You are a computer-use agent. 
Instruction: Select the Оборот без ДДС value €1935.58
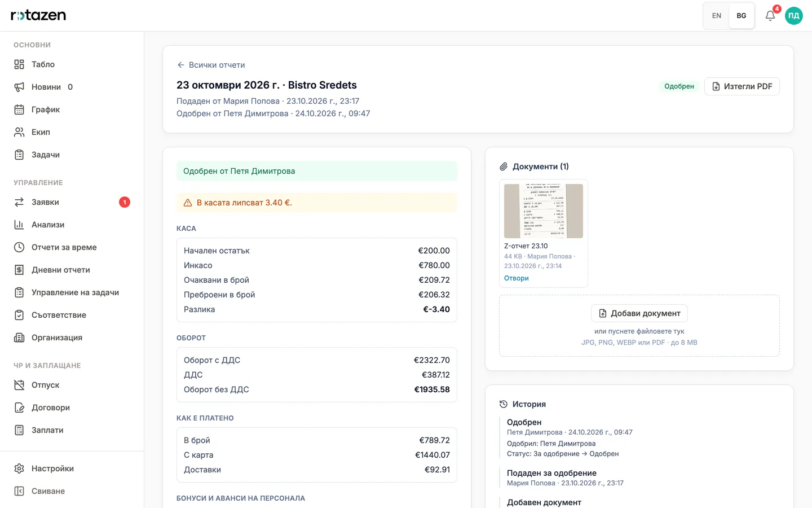click(432, 389)
